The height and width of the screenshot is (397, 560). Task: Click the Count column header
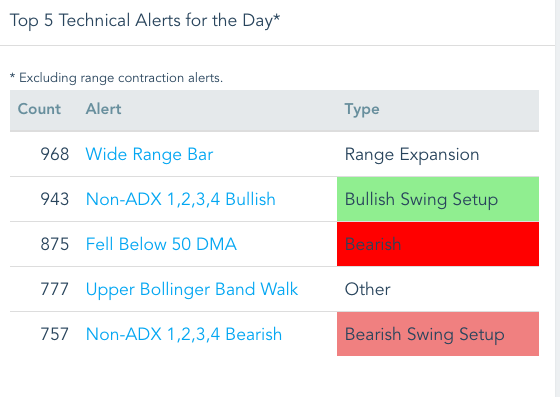(39, 109)
